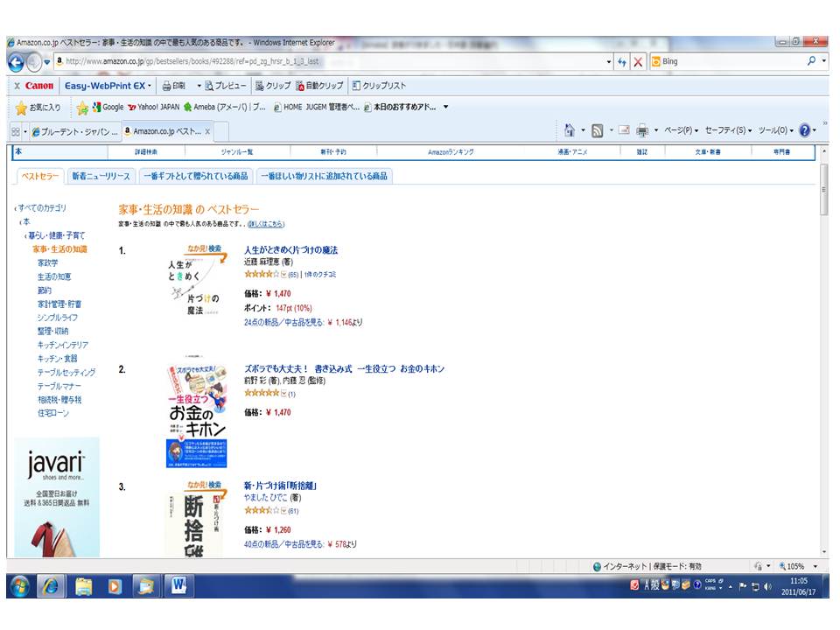Expand the zoom level 105% dropdown

pos(815,566)
